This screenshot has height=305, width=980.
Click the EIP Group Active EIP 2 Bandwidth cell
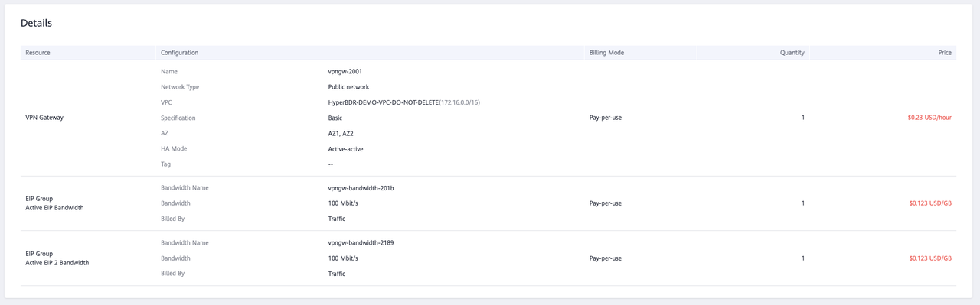pyautogui.click(x=57, y=258)
